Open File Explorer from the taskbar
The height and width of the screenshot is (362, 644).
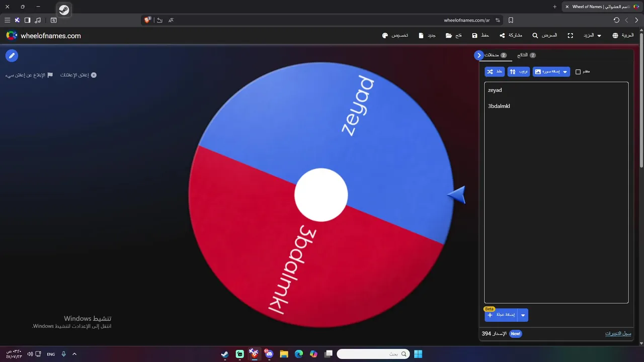point(284,354)
